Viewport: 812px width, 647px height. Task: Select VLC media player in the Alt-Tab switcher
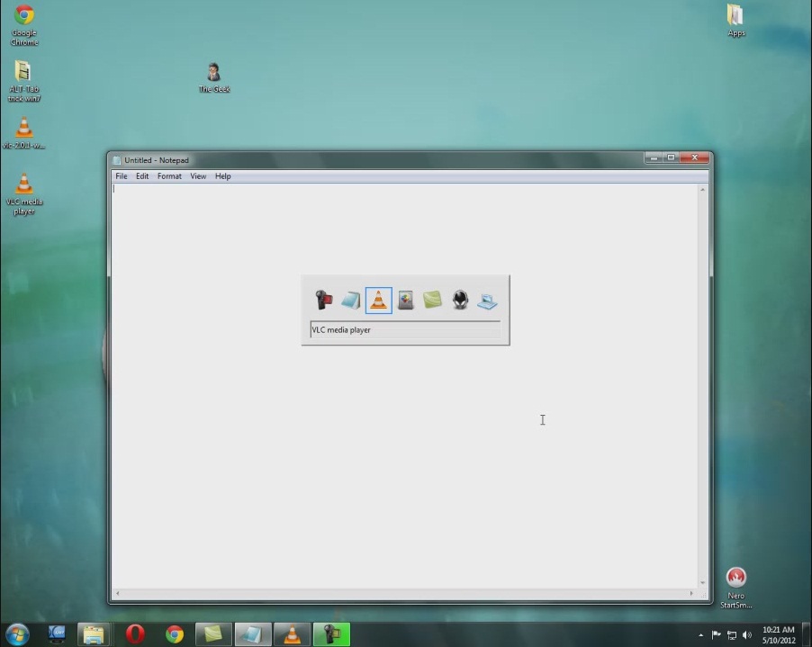[x=378, y=300]
